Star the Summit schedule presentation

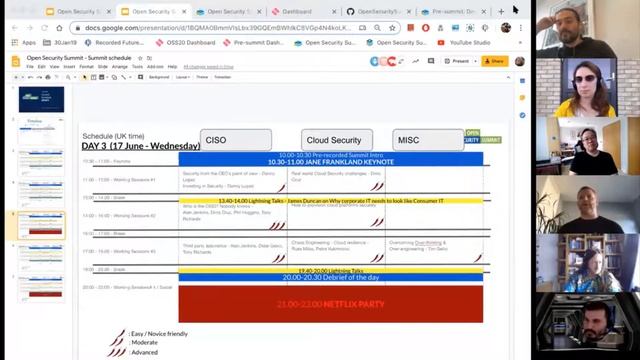[x=140, y=58]
